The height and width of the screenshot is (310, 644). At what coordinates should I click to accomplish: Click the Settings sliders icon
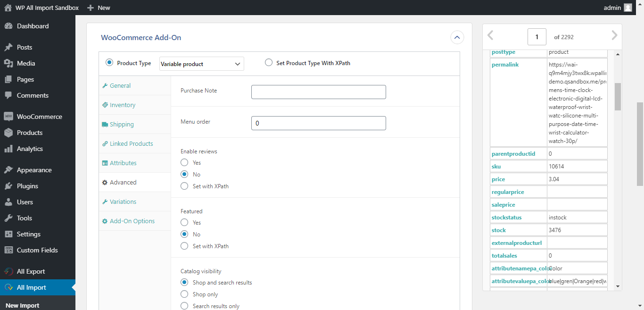pos(8,234)
